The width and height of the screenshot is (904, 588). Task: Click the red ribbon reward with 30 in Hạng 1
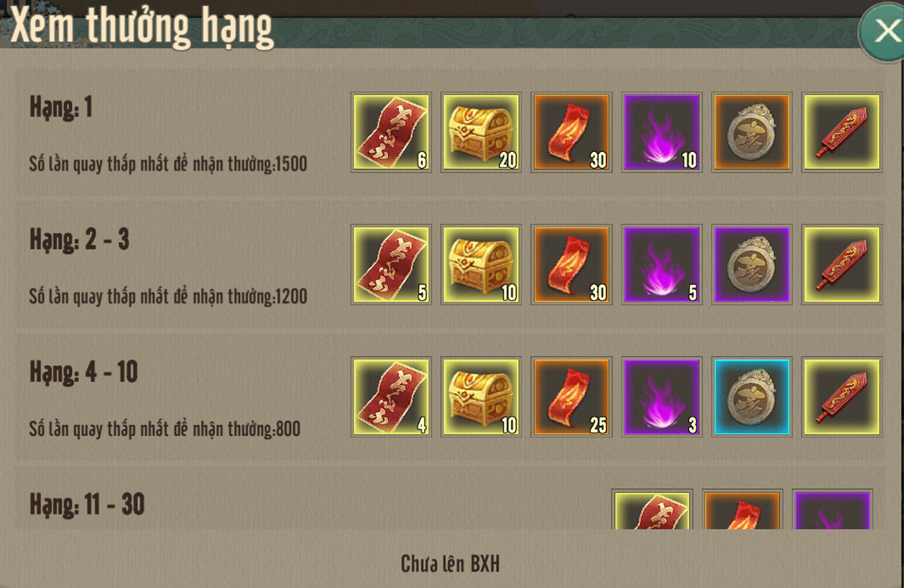(572, 132)
